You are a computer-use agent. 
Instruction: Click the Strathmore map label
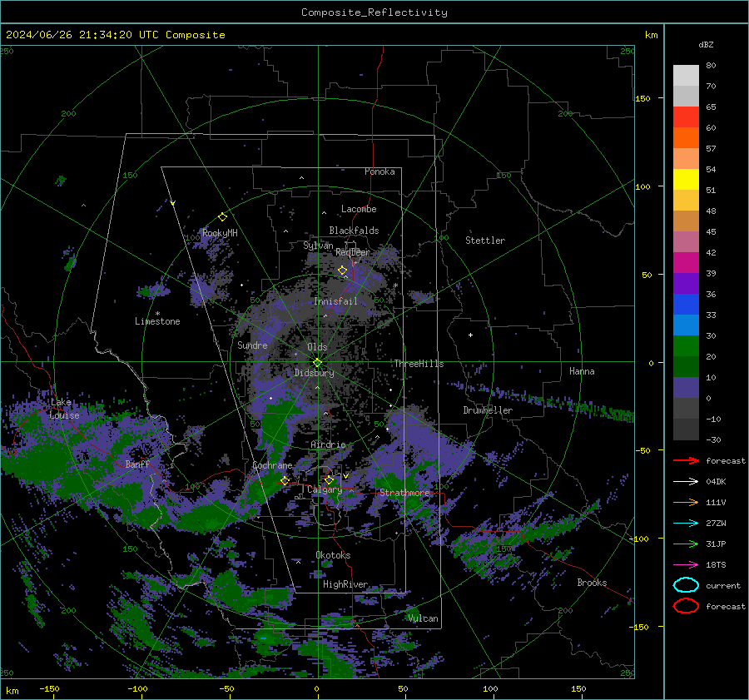click(404, 493)
